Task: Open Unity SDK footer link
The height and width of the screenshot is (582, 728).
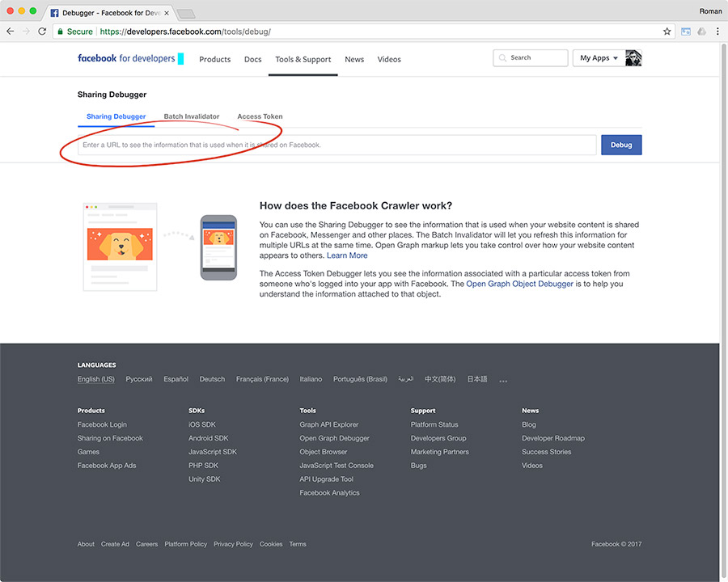Action: pyautogui.click(x=205, y=479)
